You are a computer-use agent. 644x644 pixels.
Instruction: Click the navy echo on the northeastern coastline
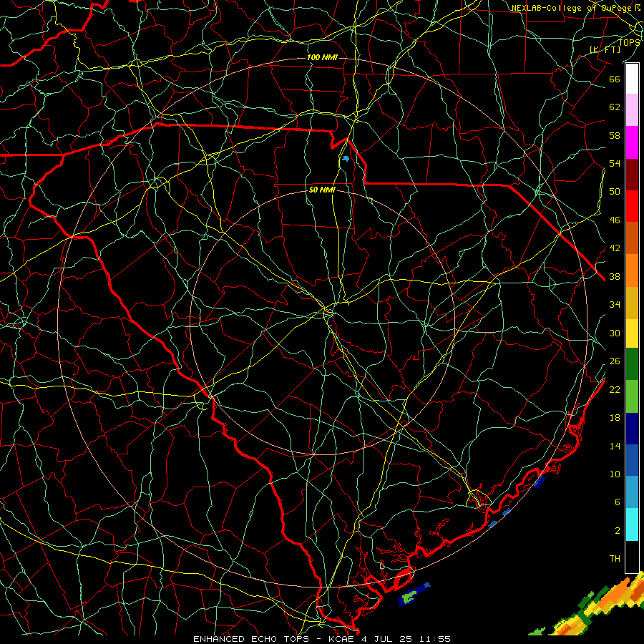(540, 482)
